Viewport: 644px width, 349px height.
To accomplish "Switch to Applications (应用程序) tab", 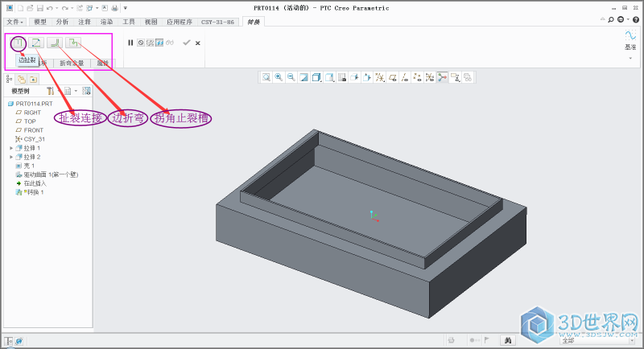I will coord(180,22).
